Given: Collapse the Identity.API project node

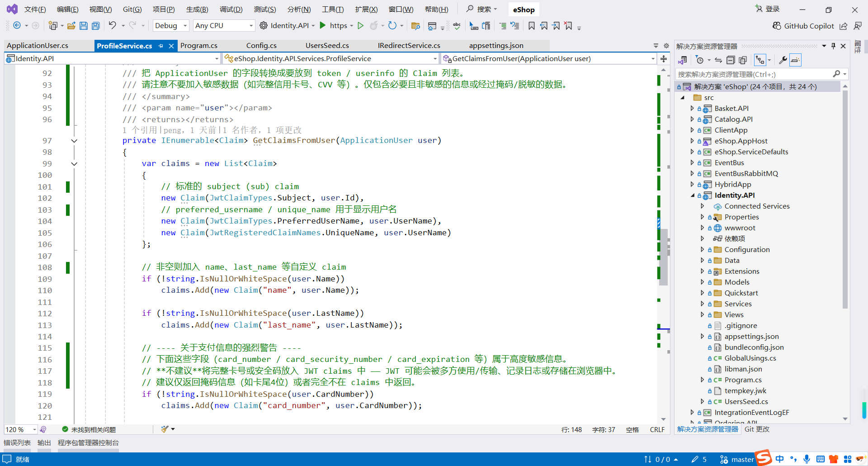Looking at the screenshot, I should point(693,195).
